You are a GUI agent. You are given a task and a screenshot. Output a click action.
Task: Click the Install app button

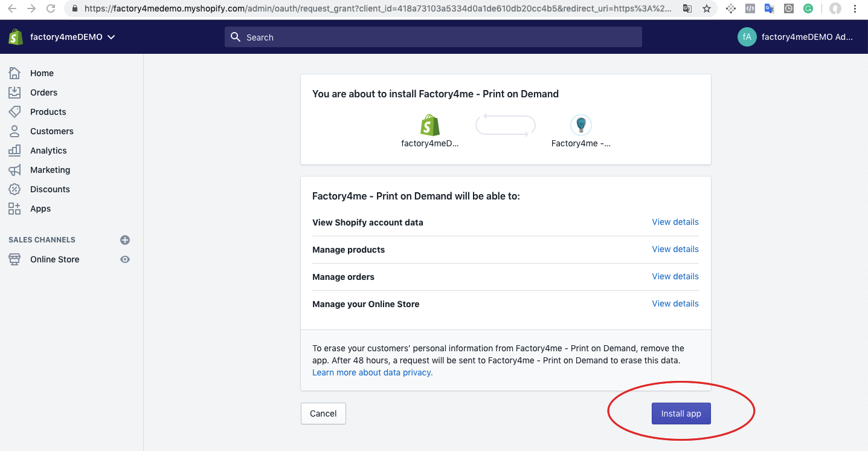point(681,414)
